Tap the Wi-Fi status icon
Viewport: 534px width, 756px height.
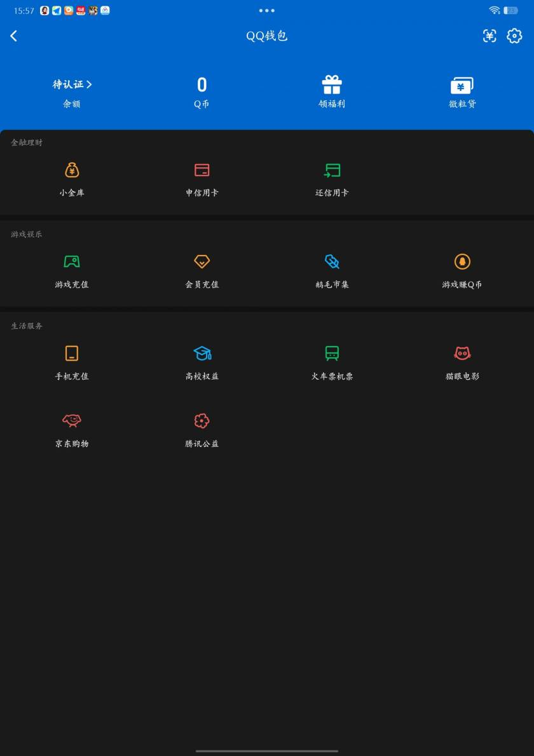pyautogui.click(x=495, y=10)
